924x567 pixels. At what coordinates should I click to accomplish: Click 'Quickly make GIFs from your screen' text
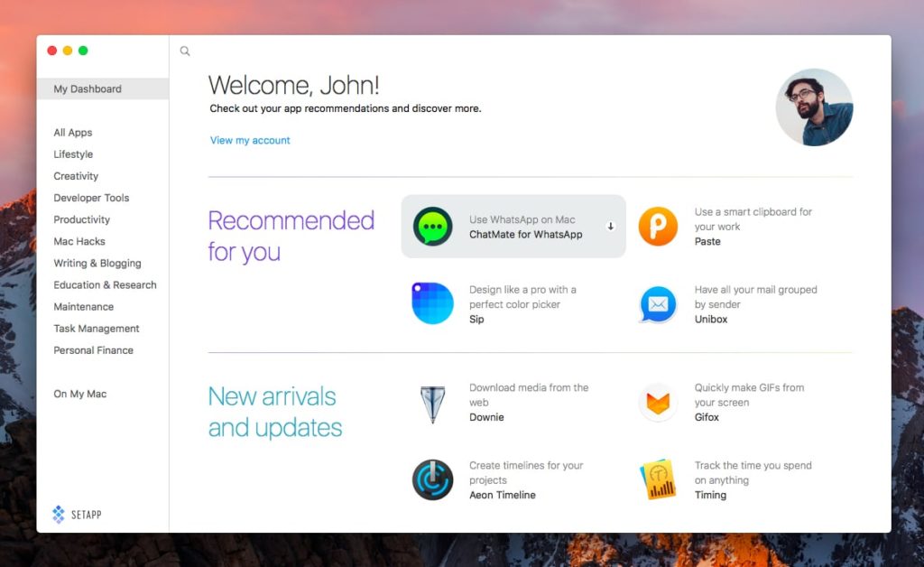coord(749,395)
